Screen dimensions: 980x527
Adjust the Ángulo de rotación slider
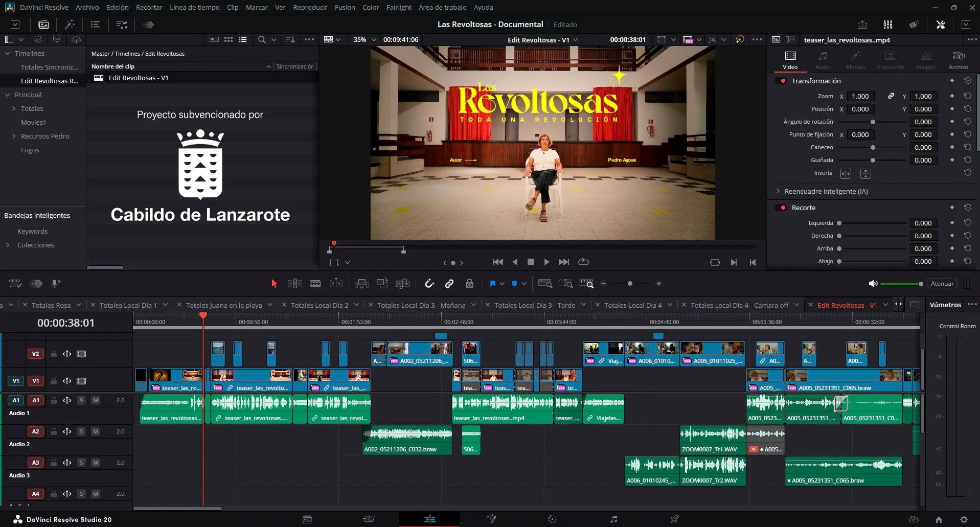pyautogui.click(x=873, y=122)
